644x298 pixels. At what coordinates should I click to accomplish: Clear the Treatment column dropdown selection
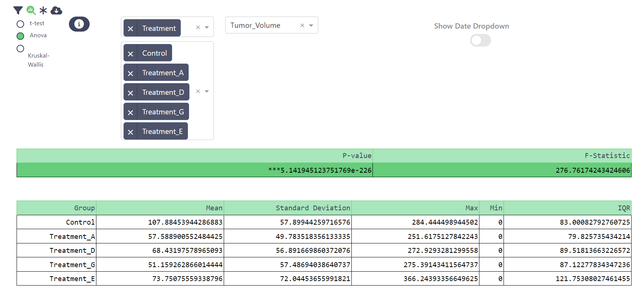pos(198,27)
